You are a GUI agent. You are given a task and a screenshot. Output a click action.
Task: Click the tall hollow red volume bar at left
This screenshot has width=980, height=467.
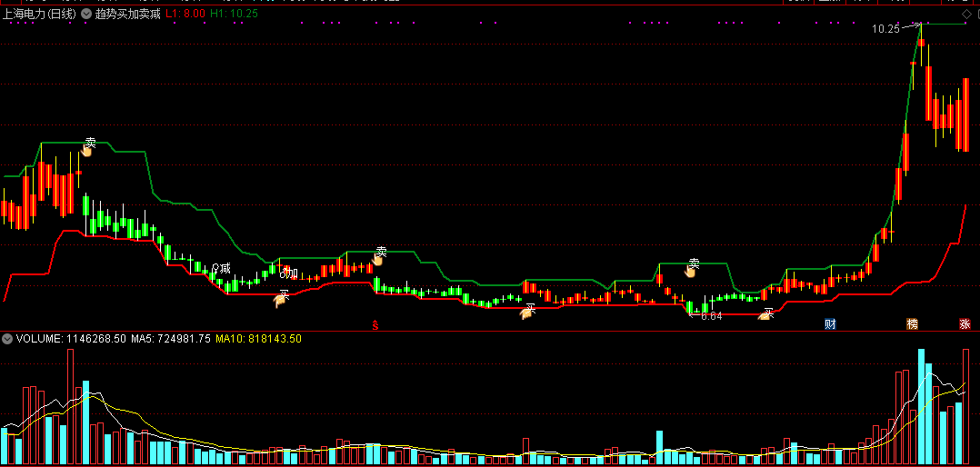coord(71,407)
